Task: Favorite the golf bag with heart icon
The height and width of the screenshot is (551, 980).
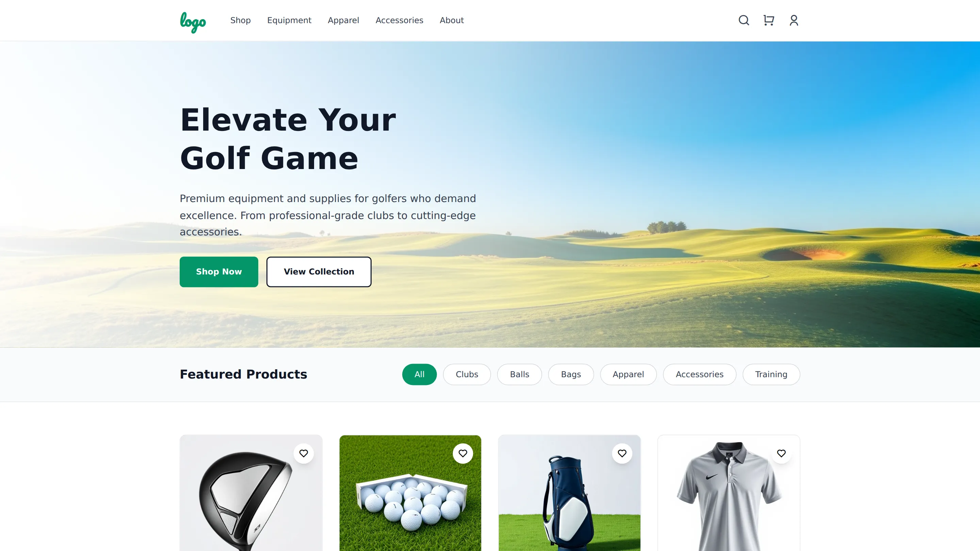Action: tap(622, 453)
